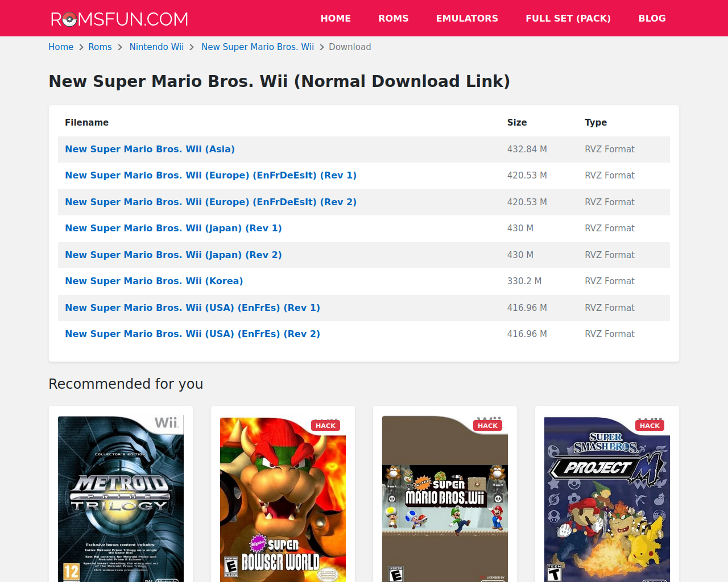This screenshot has height=582, width=728.
Task: Click the ROMSFUN.COM logo
Action: [119, 19]
